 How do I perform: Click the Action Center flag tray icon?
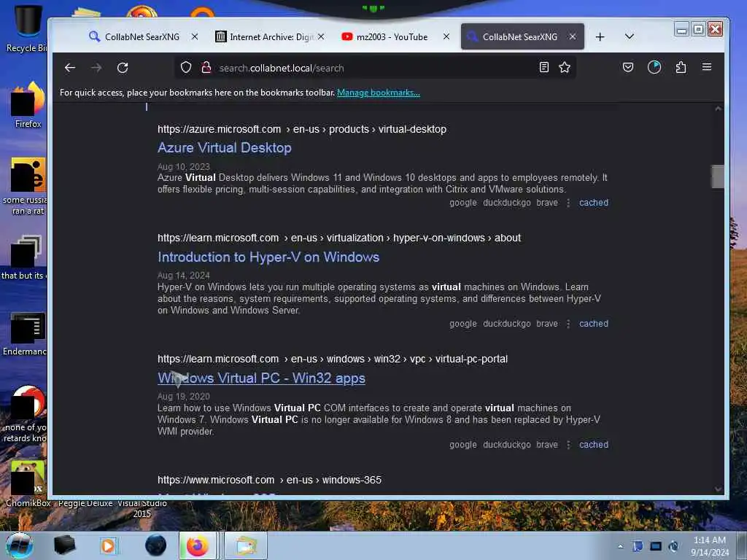click(x=638, y=546)
